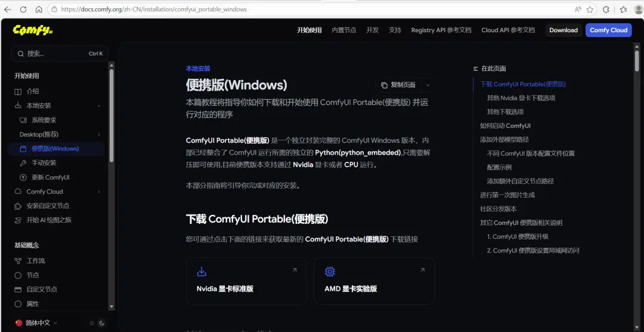
Task: Click the box icon beside 便携版(Windows)
Action: coord(23,149)
